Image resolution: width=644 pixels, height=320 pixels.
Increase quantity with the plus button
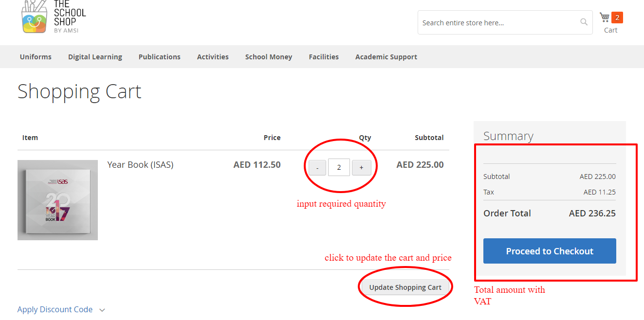point(361,167)
